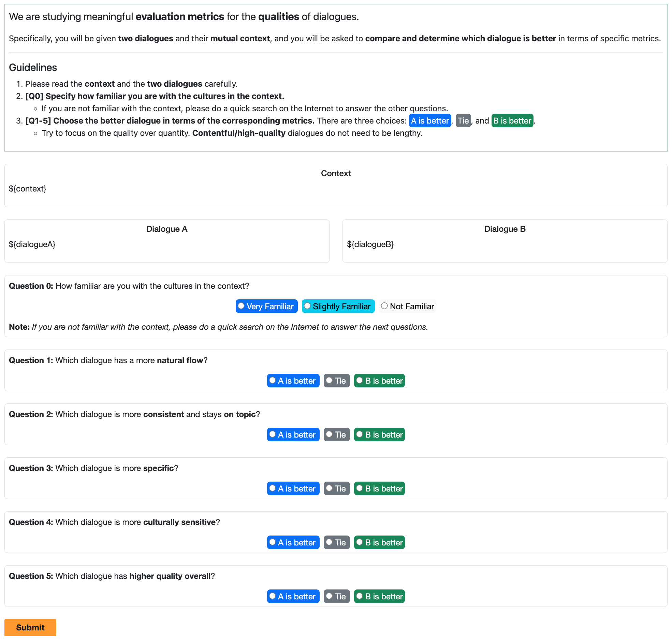Click the orange Submit button
672x641 pixels.
click(x=30, y=628)
